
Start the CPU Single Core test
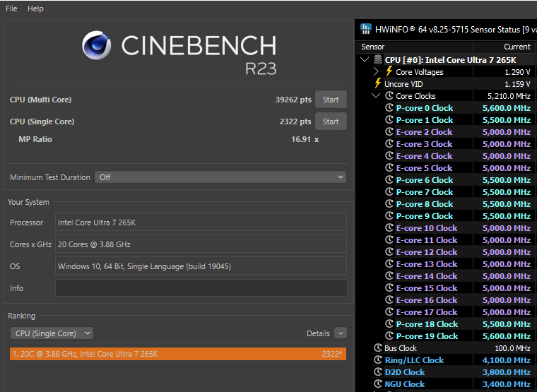tap(331, 121)
